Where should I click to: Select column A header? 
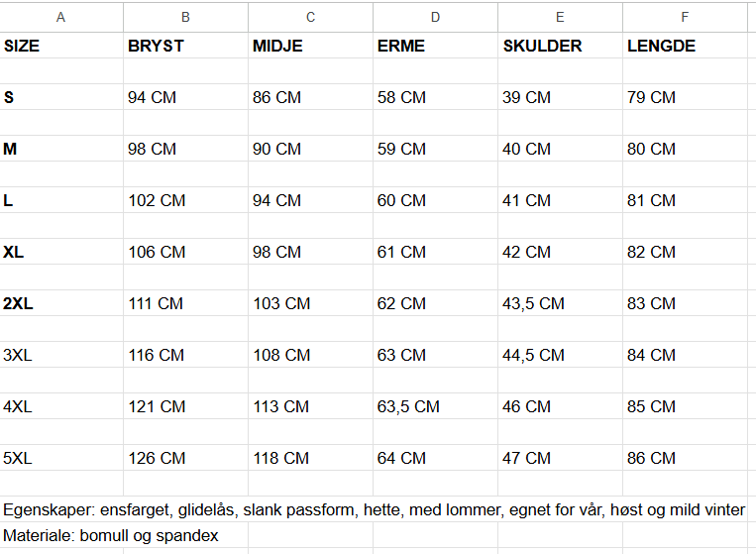[61, 17]
